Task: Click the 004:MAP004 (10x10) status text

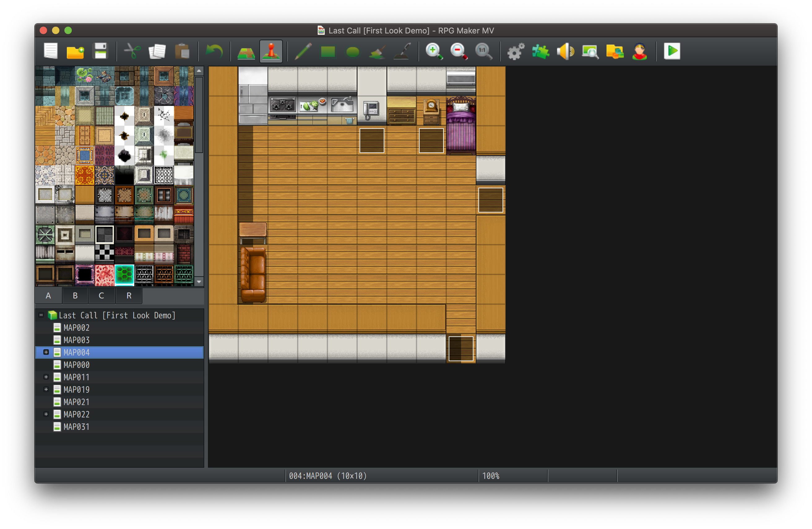Action: click(327, 476)
